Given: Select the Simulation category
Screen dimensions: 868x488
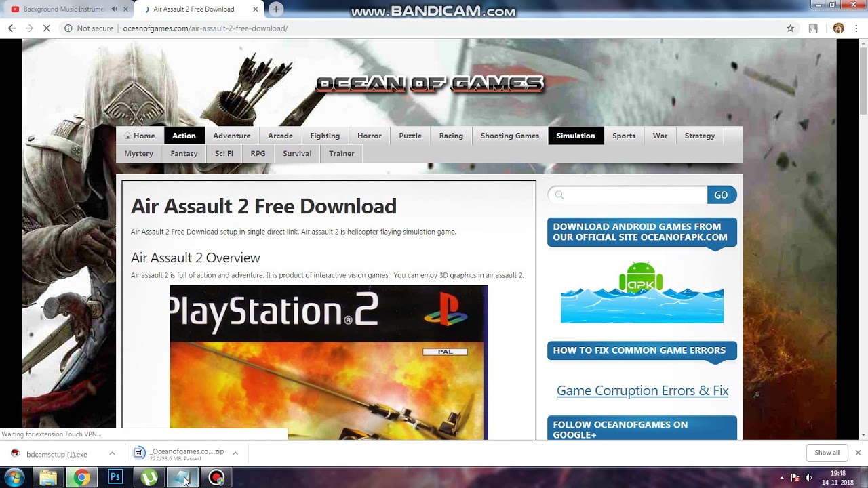Looking at the screenshot, I should click(576, 136).
